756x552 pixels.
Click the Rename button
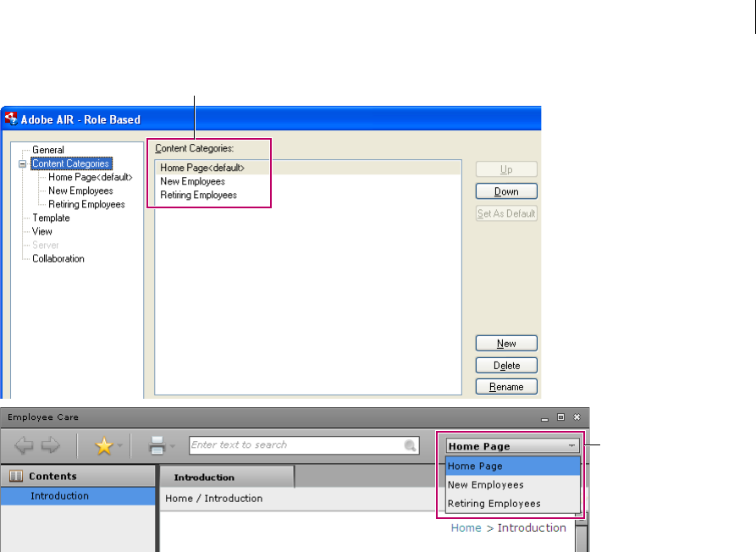[x=506, y=387]
